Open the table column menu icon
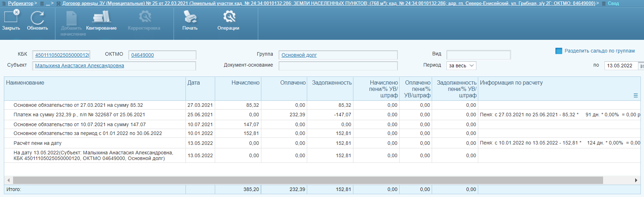Screen dimensions: 644x197 click(x=636, y=96)
